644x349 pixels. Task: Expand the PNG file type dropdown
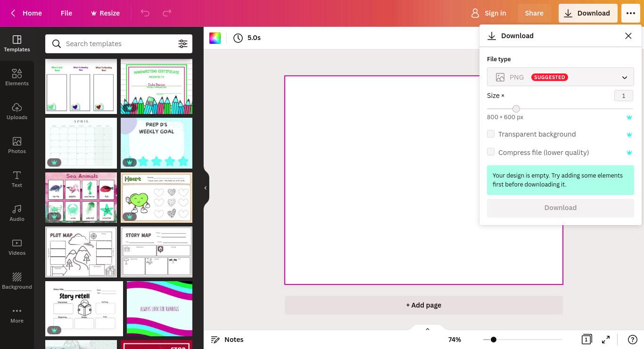561,77
